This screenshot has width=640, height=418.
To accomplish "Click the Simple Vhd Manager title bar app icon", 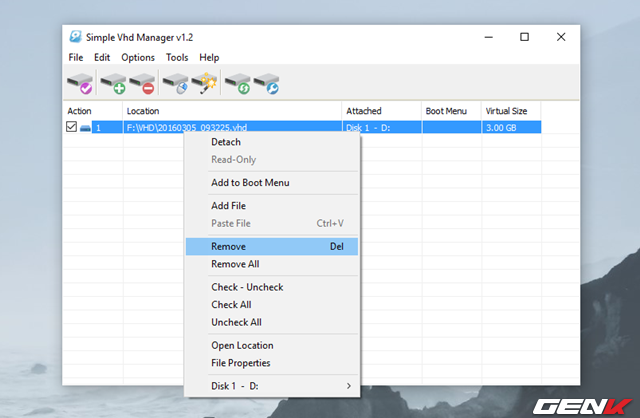I will click(76, 37).
